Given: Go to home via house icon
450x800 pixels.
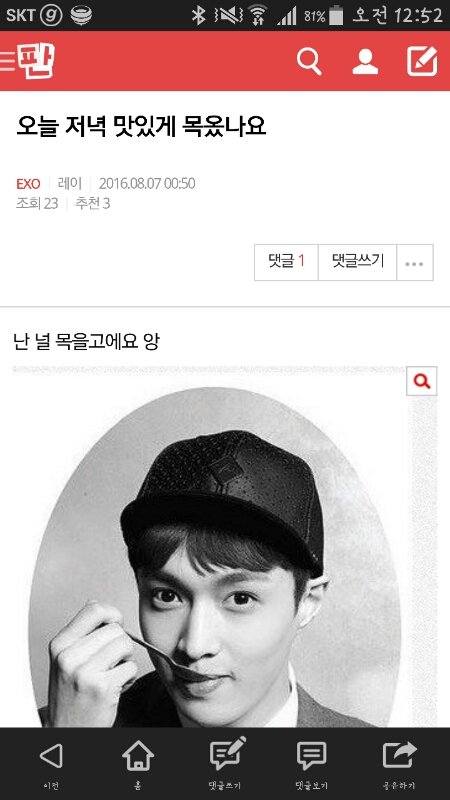Looking at the screenshot, I should pyautogui.click(x=138, y=764).
